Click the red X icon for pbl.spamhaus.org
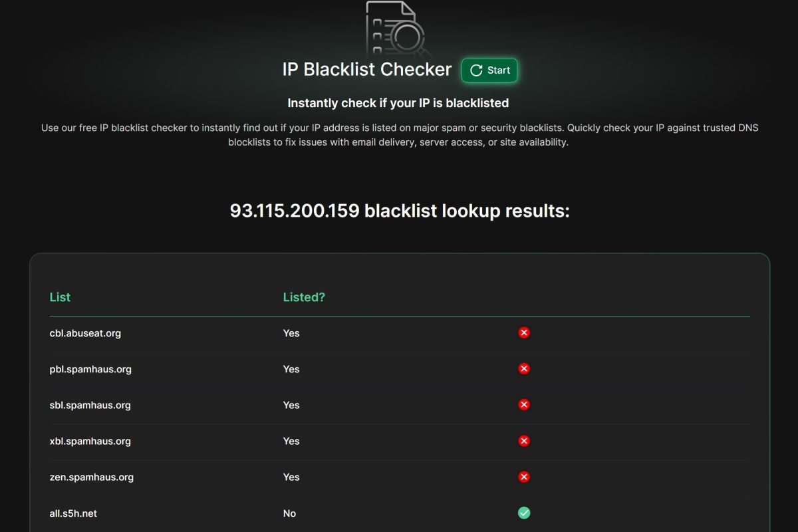This screenshot has height=532, width=798. click(x=524, y=368)
